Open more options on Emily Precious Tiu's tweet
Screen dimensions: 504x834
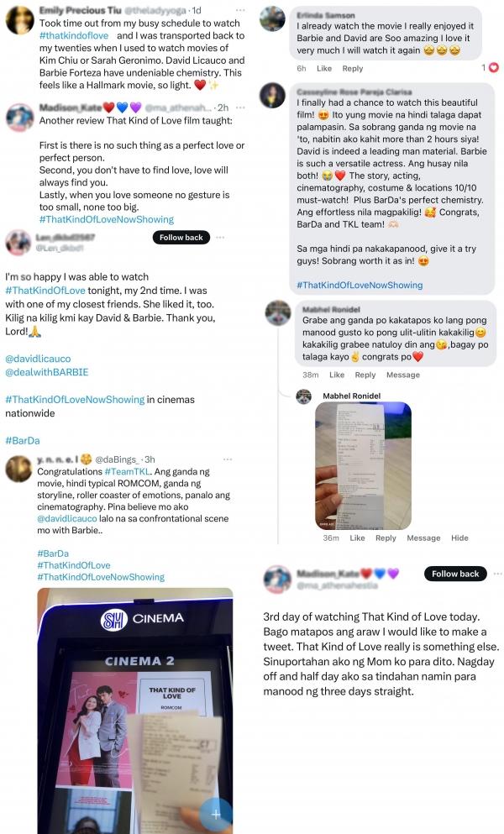240,10
